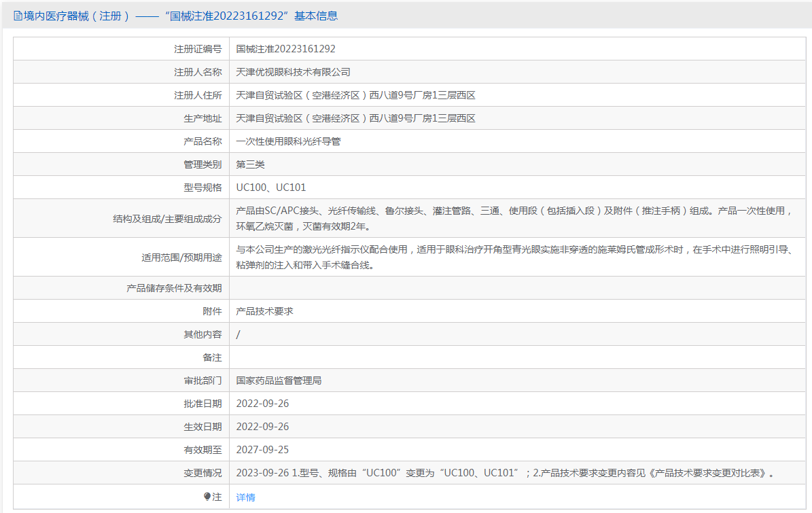This screenshot has width=812, height=513.
Task: Click the intended use text starting 与本公司生产的激光光纤指示仪
Action: pyautogui.click(x=515, y=258)
